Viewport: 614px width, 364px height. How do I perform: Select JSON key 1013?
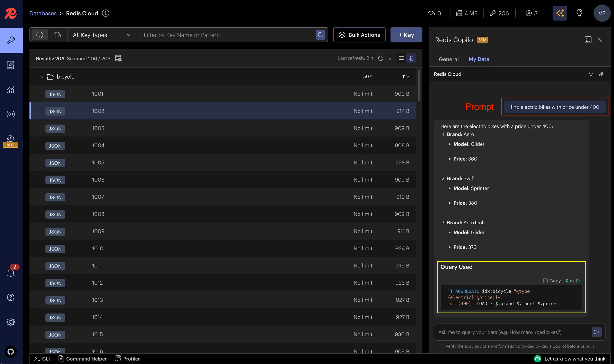tap(222, 300)
